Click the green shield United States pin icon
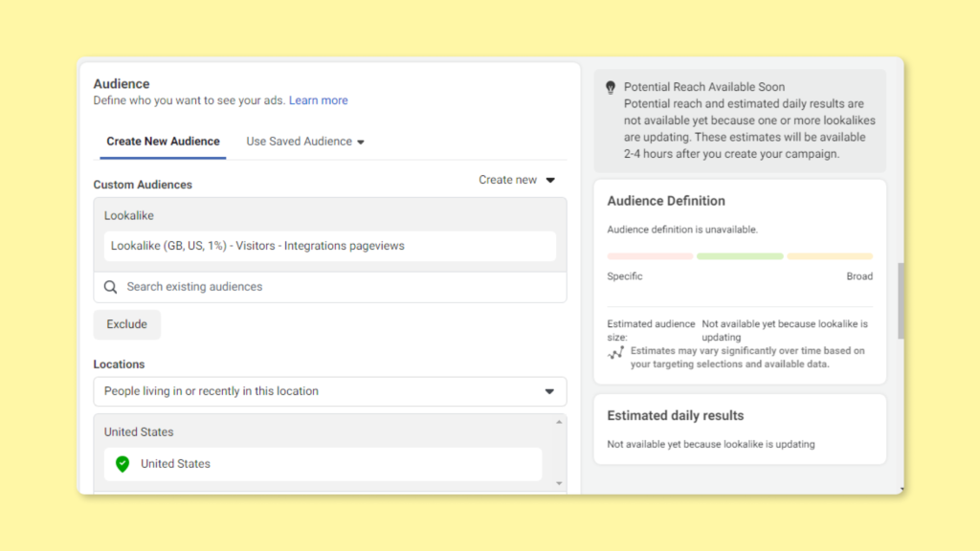This screenshot has width=980, height=551. coord(122,464)
